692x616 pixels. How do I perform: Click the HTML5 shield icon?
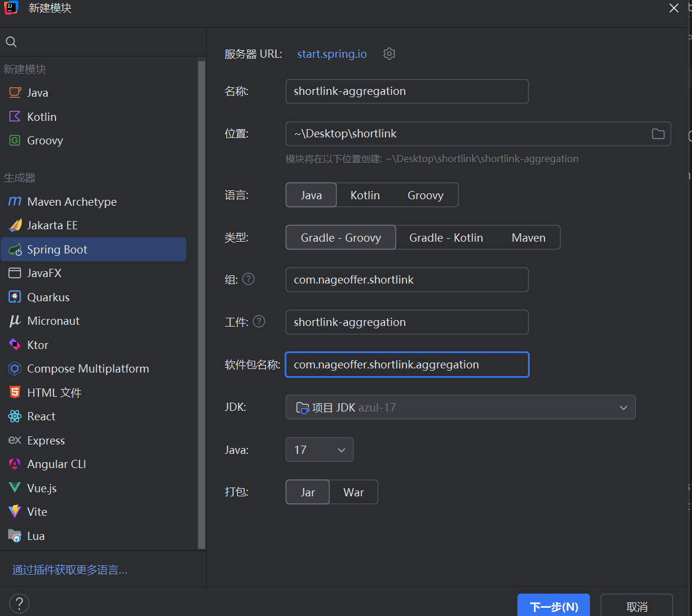click(15, 392)
